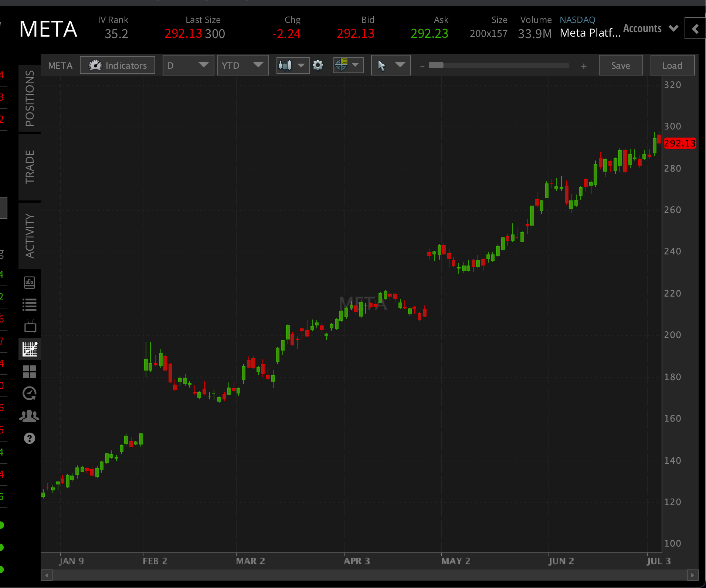Expand the D timeframe dropdown
Viewport: 706px width, 588px height.
tap(188, 65)
